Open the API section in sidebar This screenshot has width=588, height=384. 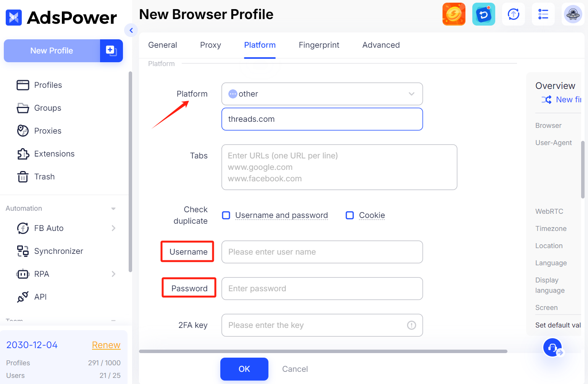click(x=40, y=297)
